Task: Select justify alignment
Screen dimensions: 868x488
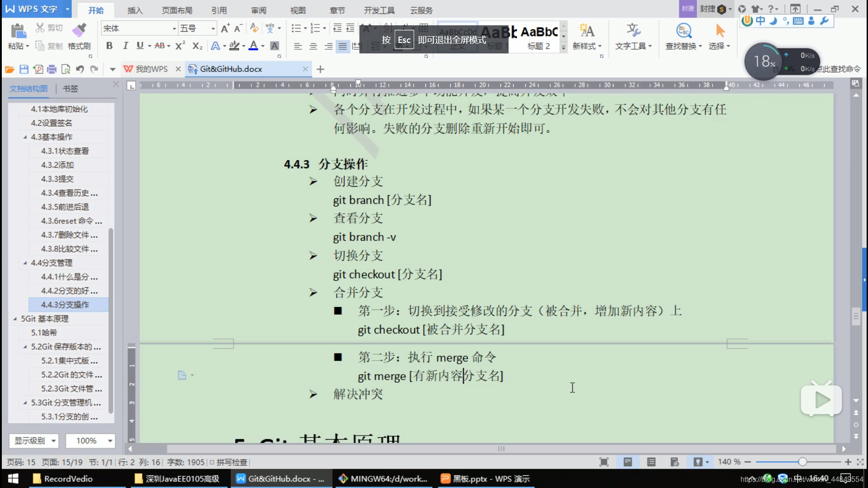Action: click(x=343, y=46)
